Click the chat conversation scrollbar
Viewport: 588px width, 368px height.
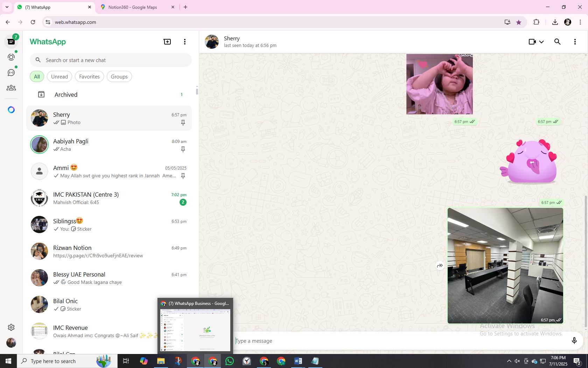tap(586, 261)
